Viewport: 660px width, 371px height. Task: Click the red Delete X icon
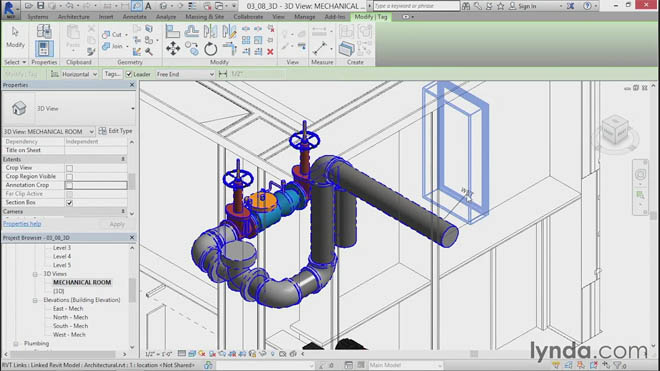point(270,52)
